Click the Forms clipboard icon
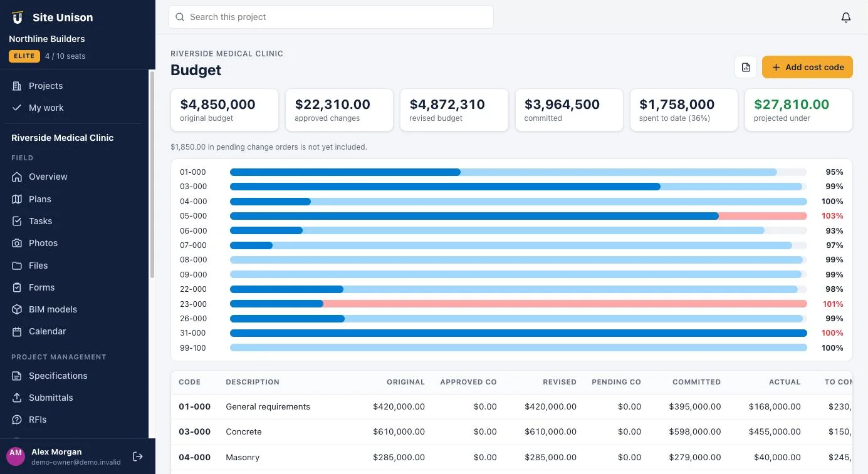 pos(17,287)
